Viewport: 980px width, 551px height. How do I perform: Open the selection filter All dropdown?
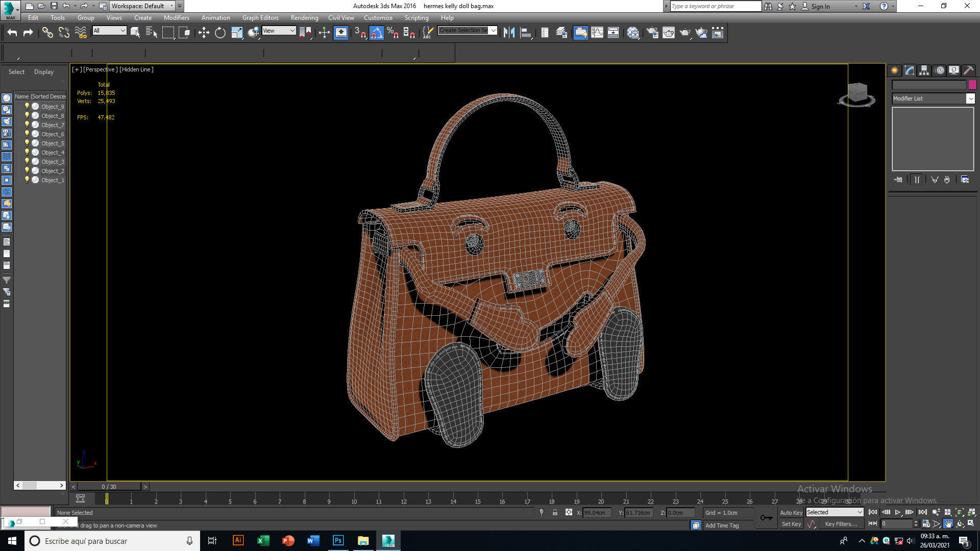(x=109, y=31)
